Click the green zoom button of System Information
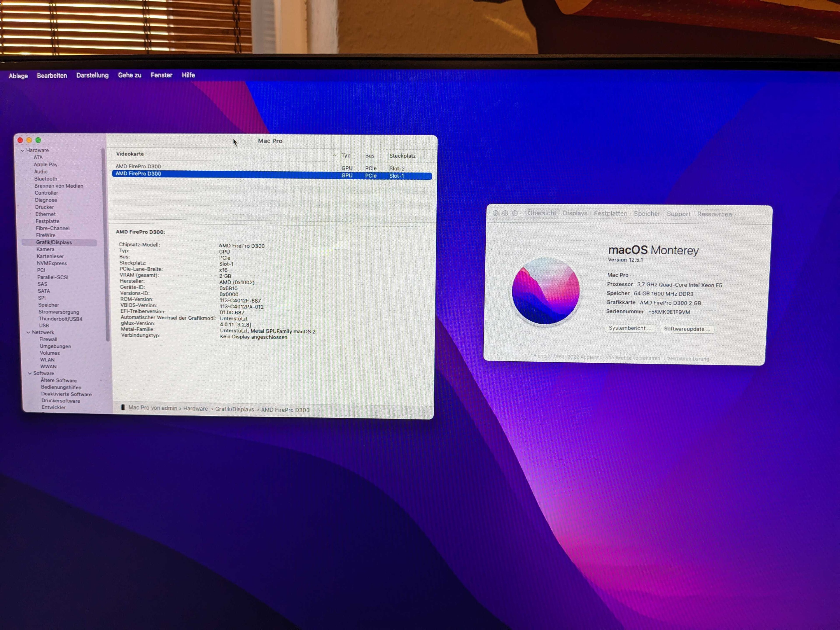This screenshot has width=840, height=630. click(x=38, y=140)
